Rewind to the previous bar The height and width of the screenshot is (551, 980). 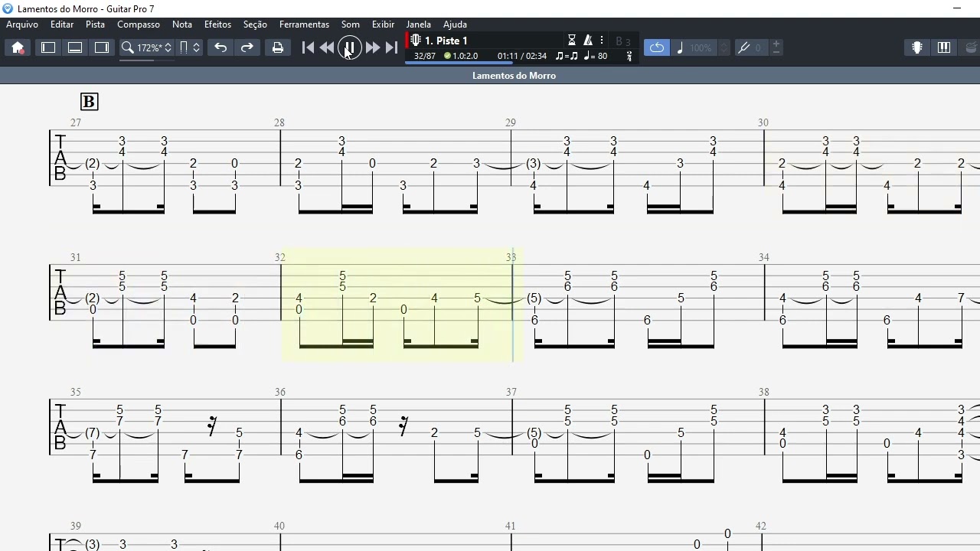click(327, 47)
